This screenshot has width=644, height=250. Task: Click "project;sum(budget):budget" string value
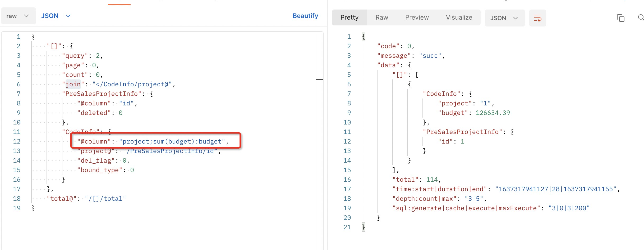pyautogui.click(x=172, y=141)
